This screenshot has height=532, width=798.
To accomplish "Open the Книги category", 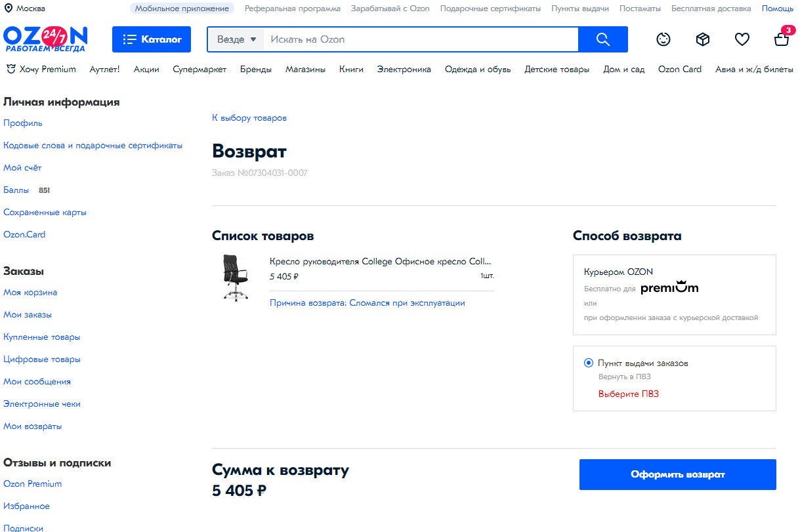I will point(351,69).
